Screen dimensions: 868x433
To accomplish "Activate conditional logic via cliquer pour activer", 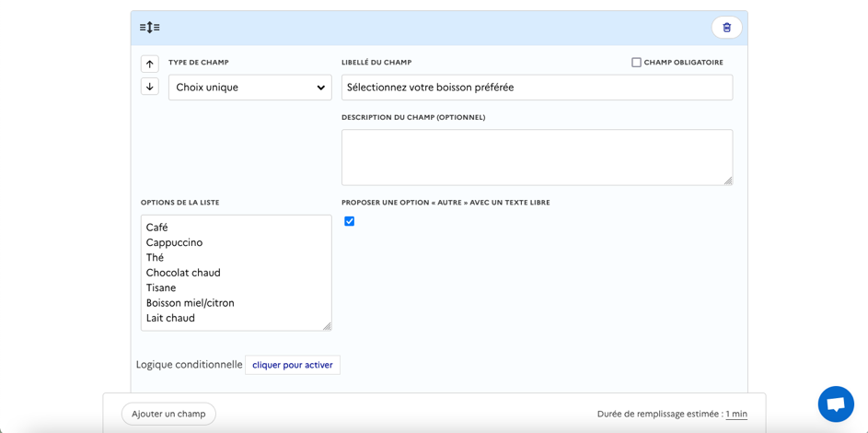I will click(292, 365).
